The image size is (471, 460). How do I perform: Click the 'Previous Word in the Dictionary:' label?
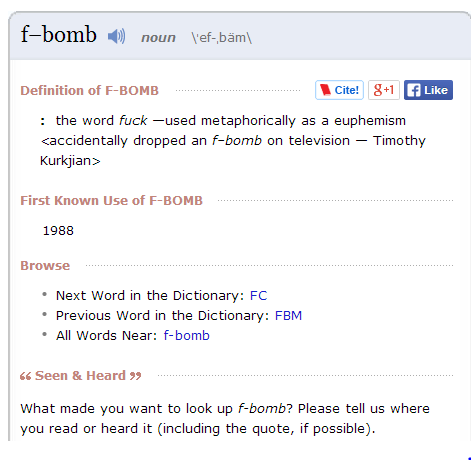pyautogui.click(x=163, y=316)
